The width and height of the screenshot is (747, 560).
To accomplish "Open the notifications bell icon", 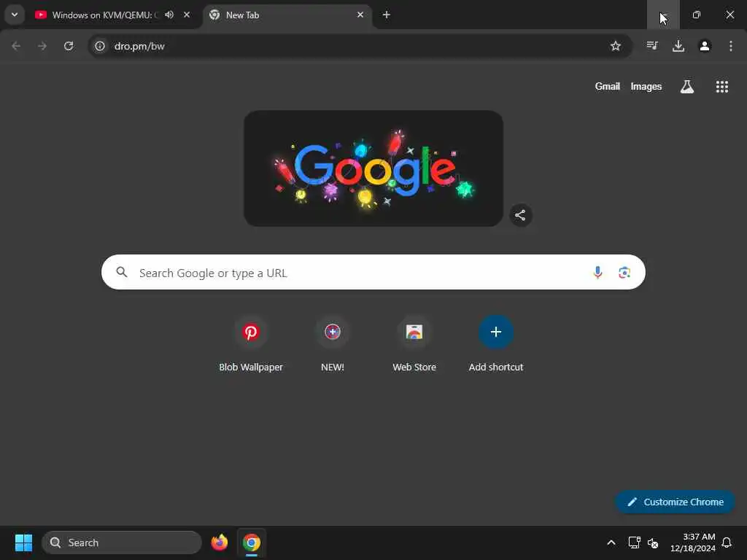I will tap(727, 542).
